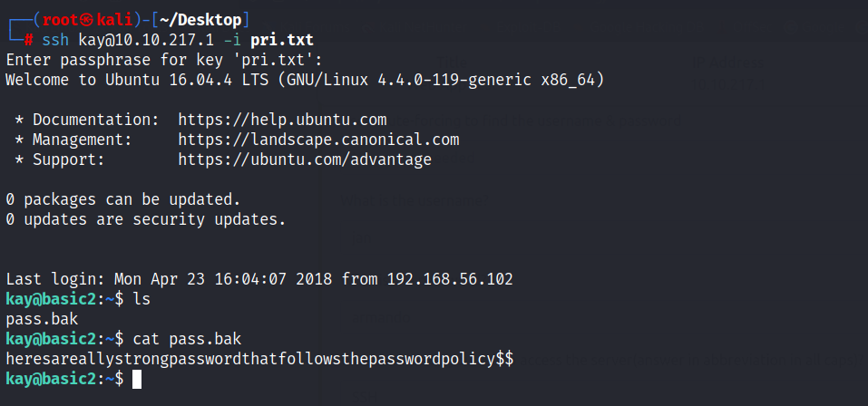Click the 'Enter passphrase for key' line
This screenshot has height=406, width=868.
pyautogui.click(x=164, y=60)
